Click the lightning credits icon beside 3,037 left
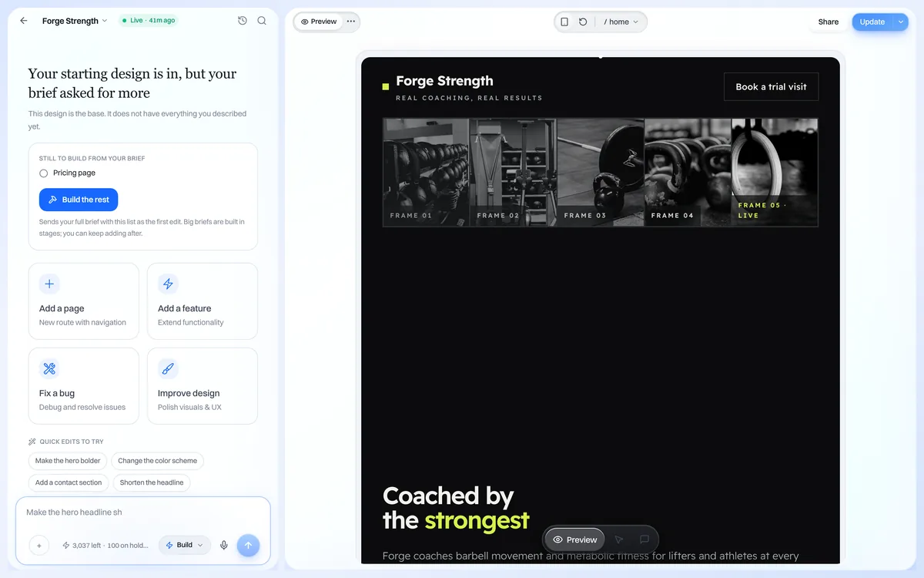This screenshot has width=924, height=578. click(x=66, y=545)
